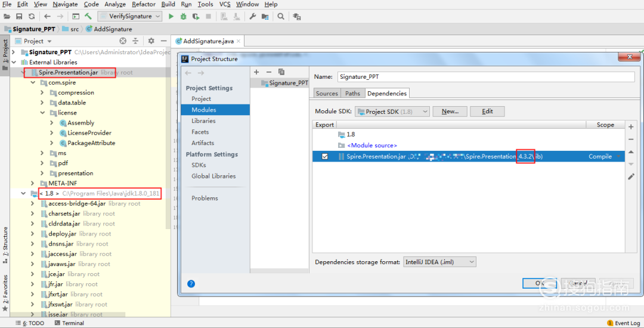Click the Search Everywhere magnifier icon
Screen dimensions: 644x328
[x=280, y=17]
